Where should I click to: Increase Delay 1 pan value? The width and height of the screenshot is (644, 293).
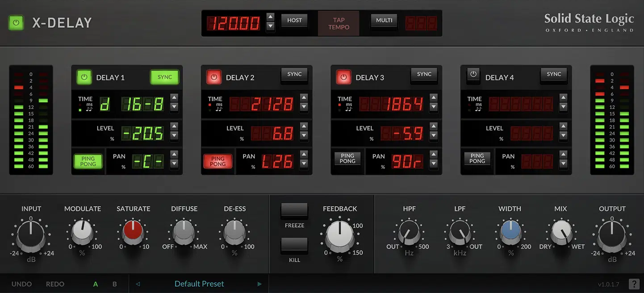point(174,155)
